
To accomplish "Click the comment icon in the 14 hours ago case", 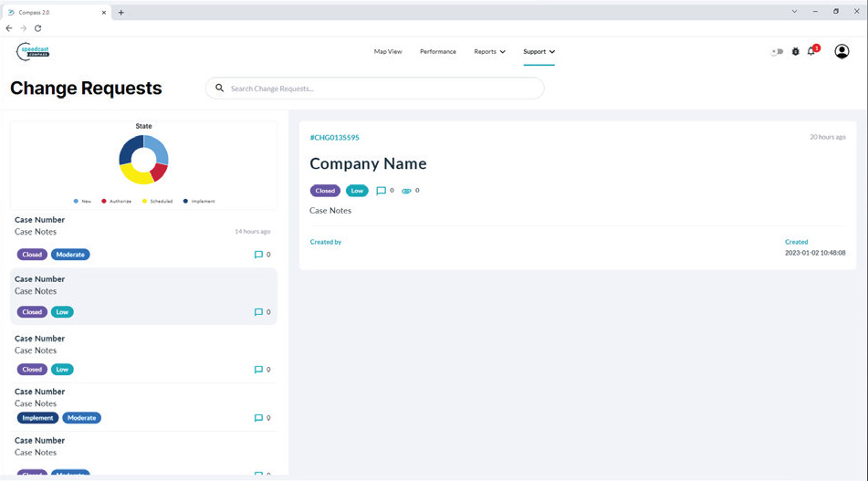I will [258, 255].
